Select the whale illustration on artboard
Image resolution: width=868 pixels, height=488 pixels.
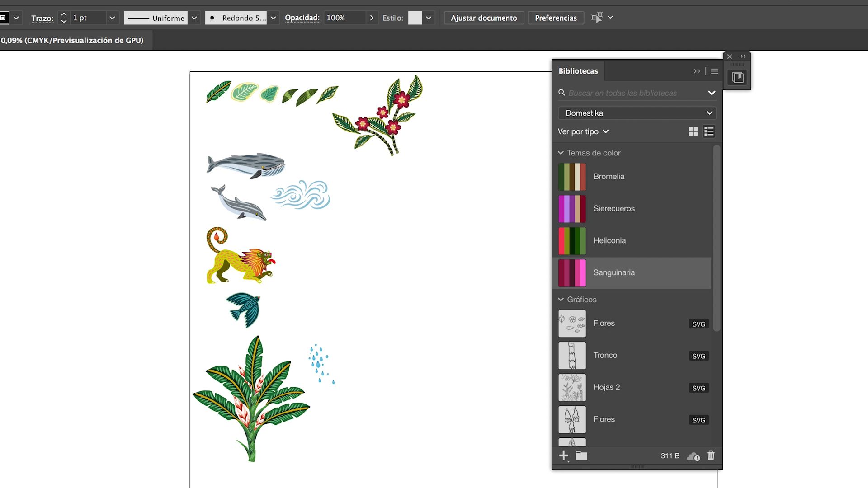pyautogui.click(x=246, y=165)
